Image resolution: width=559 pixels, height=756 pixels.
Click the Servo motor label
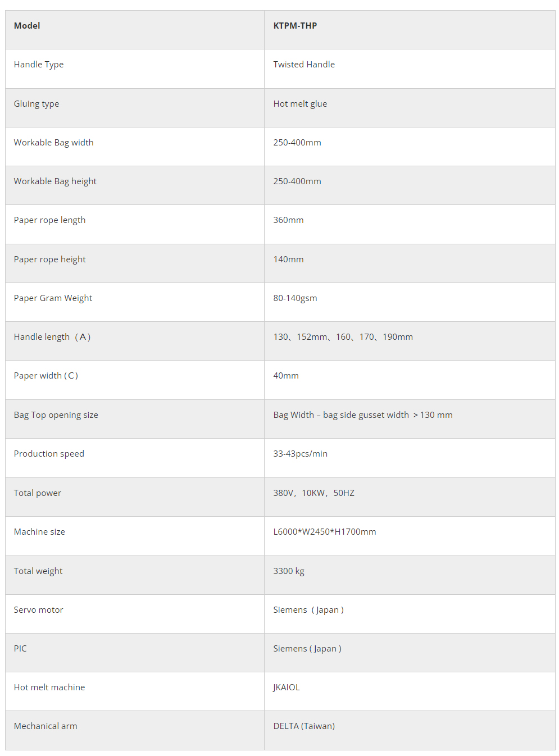click(39, 610)
